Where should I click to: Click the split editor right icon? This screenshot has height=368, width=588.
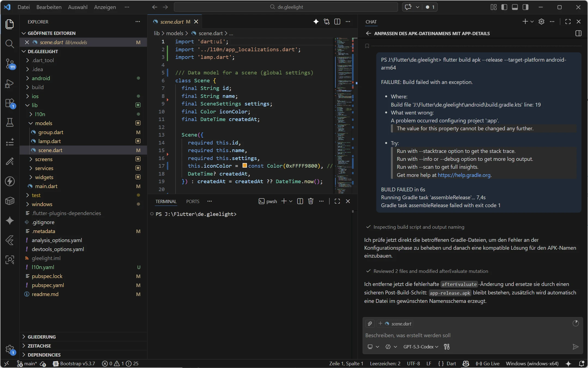[x=337, y=22]
